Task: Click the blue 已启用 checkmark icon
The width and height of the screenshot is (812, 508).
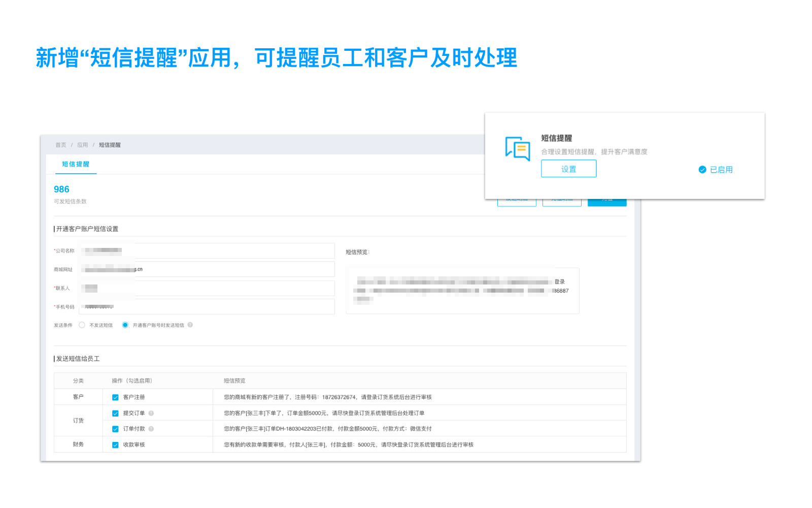Action: coord(702,170)
